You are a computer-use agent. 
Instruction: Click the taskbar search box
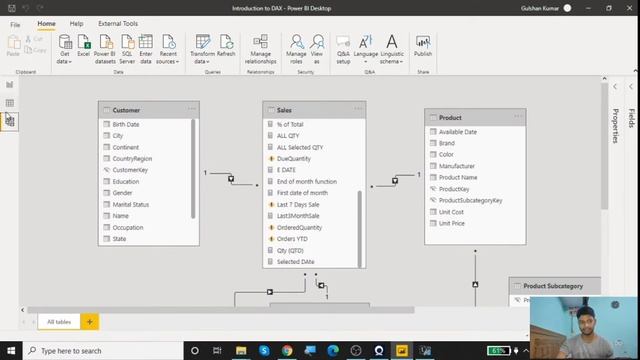(x=103, y=351)
